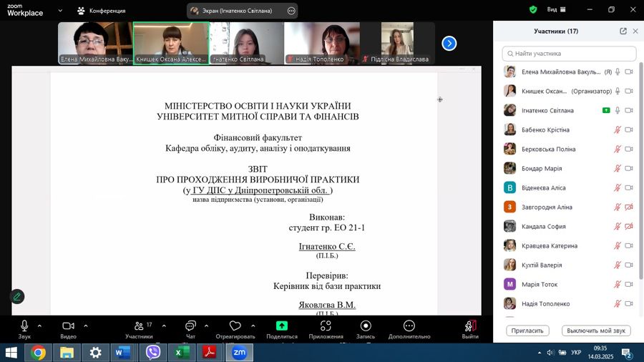Click the Найти участника search field
The height and width of the screenshot is (362, 644).
click(569, 54)
